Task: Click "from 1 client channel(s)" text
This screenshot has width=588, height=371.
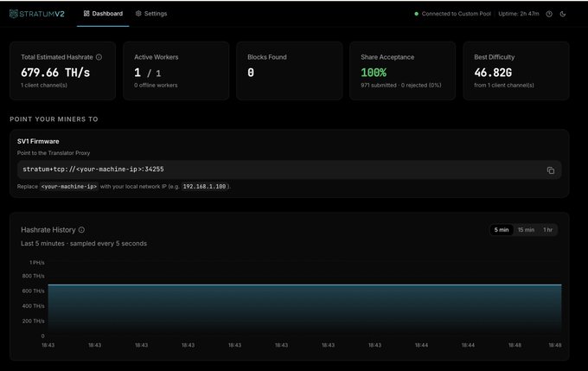Action: point(503,85)
